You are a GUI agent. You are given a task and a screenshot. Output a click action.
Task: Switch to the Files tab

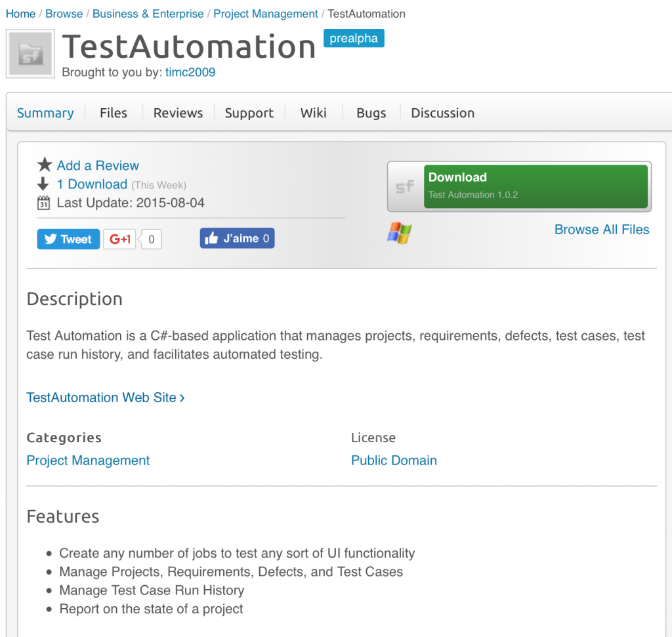pos(113,113)
